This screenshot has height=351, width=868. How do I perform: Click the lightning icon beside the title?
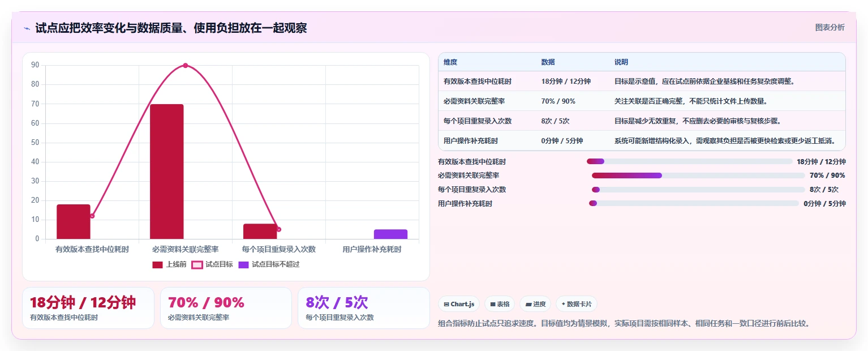(x=27, y=28)
